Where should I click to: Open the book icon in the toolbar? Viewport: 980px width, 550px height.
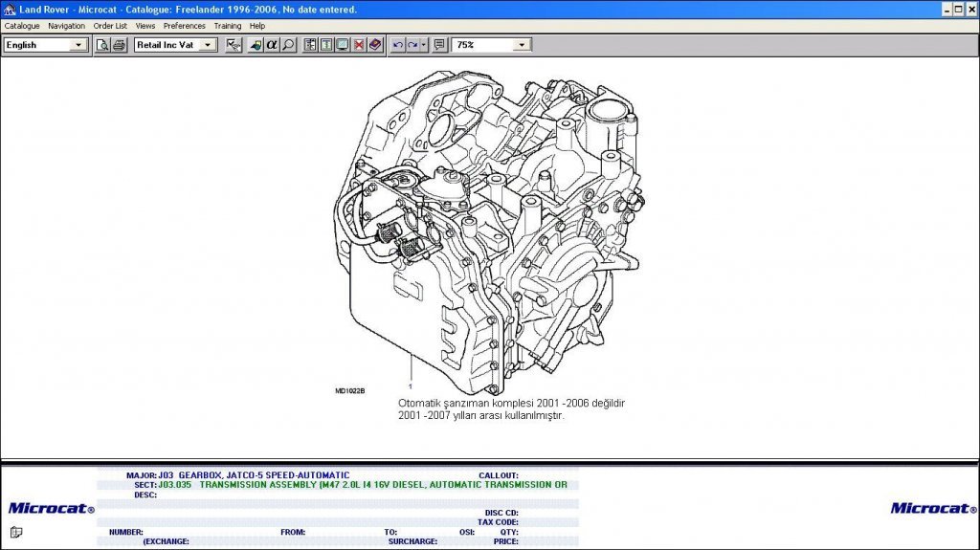[x=374, y=45]
